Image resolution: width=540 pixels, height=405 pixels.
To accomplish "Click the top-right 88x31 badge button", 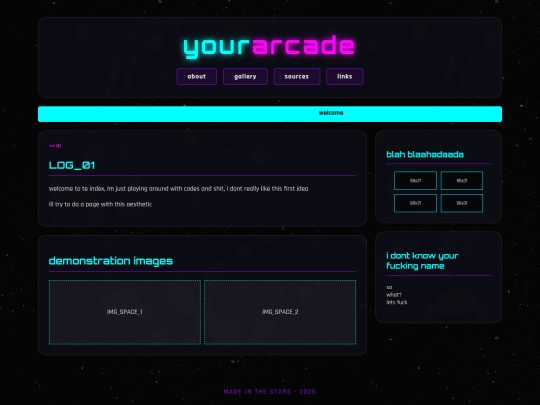I will 462,180.
